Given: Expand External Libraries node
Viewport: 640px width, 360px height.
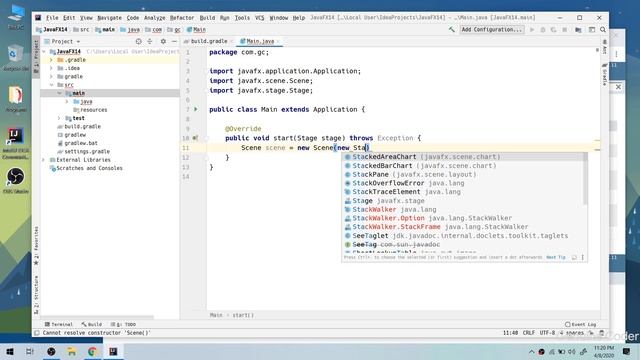Looking at the screenshot, I should [44, 160].
